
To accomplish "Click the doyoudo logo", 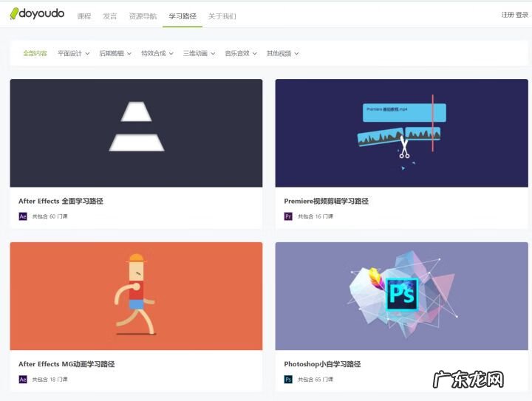I will (37, 14).
